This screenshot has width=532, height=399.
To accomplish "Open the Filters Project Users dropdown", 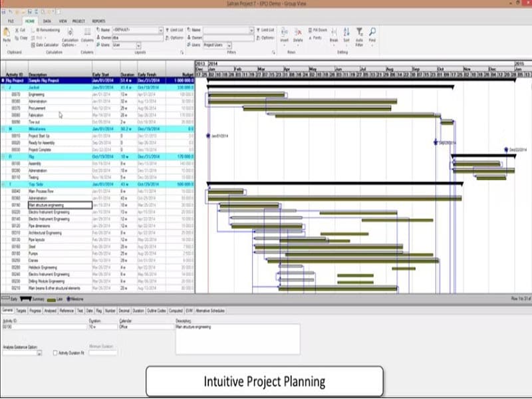I will [x=229, y=45].
